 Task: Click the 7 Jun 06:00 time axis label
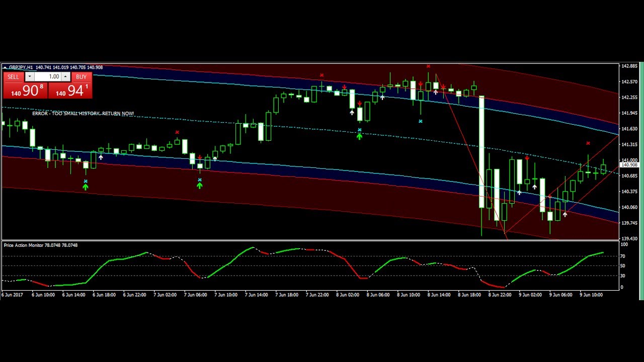click(195, 295)
